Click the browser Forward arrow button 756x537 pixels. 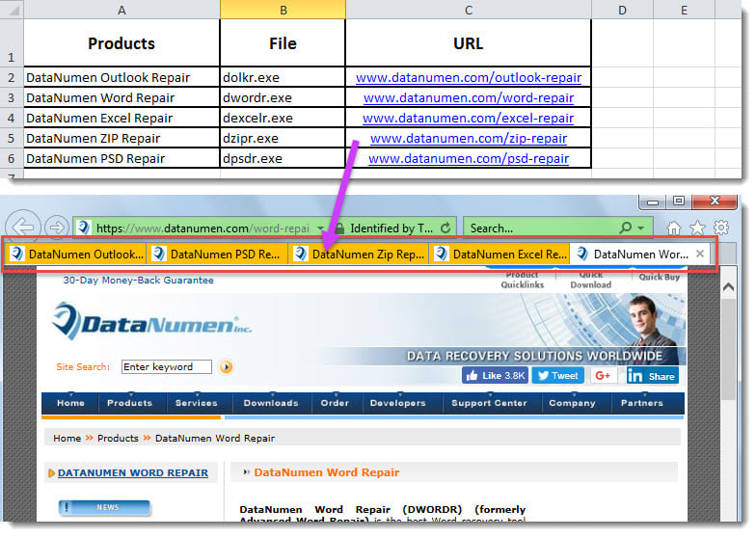[x=56, y=228]
